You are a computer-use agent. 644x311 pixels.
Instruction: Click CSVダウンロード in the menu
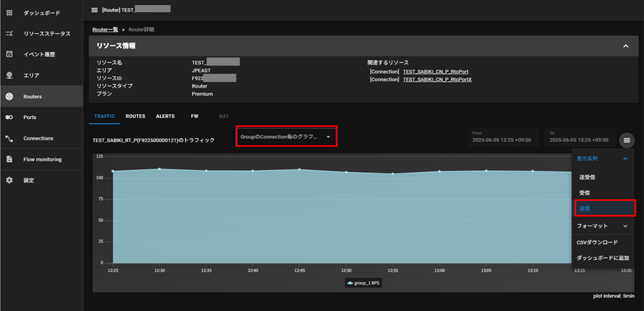click(x=597, y=243)
